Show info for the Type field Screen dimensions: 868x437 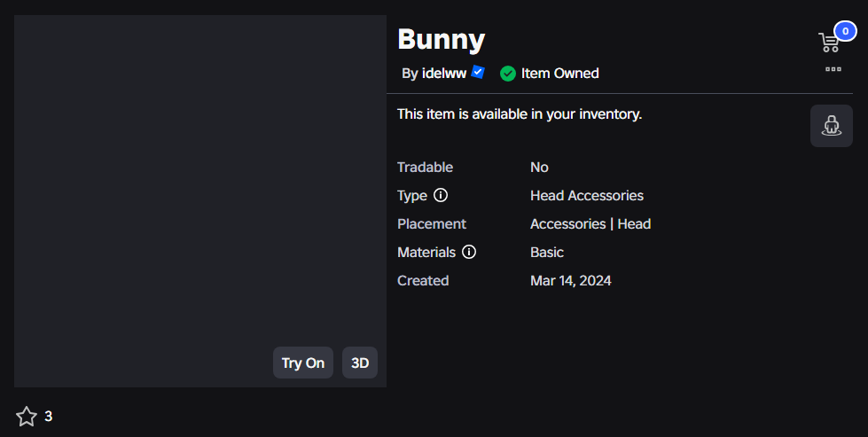[x=441, y=195]
